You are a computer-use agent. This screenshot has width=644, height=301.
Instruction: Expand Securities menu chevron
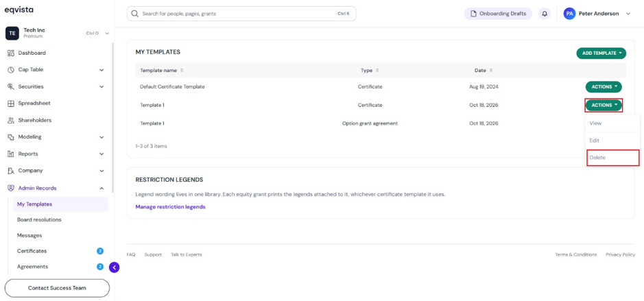click(x=102, y=86)
